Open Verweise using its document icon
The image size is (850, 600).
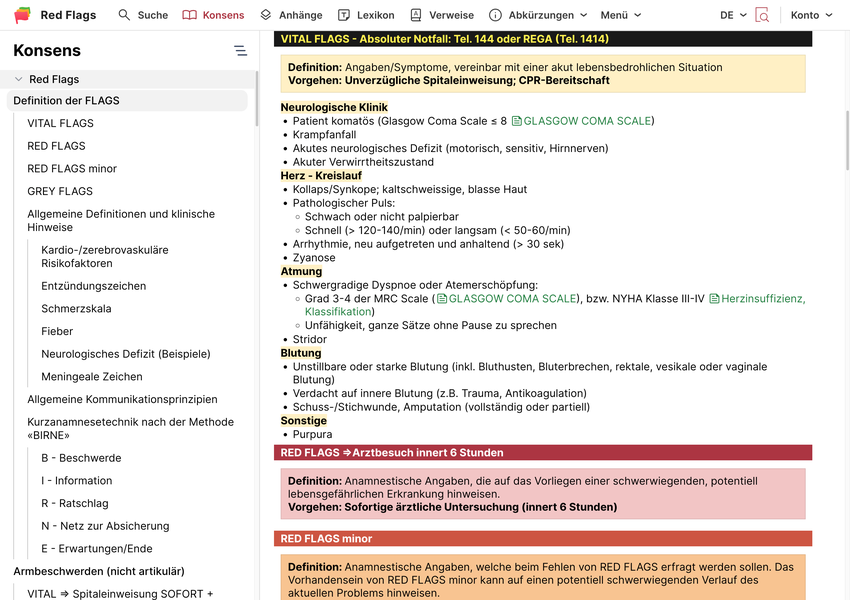[x=417, y=15]
